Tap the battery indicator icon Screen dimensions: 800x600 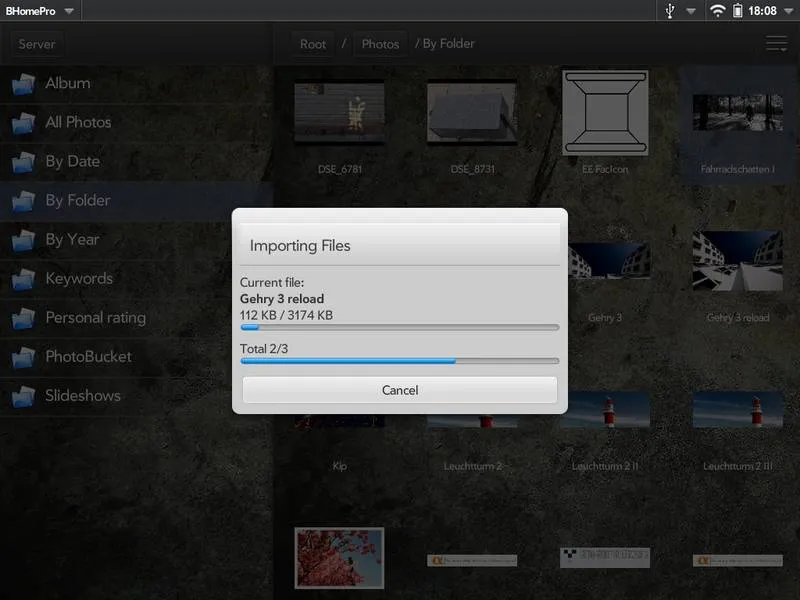click(x=738, y=11)
